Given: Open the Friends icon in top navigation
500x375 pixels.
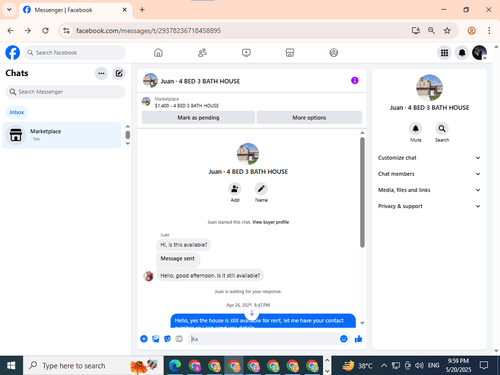Looking at the screenshot, I should pos(202,53).
